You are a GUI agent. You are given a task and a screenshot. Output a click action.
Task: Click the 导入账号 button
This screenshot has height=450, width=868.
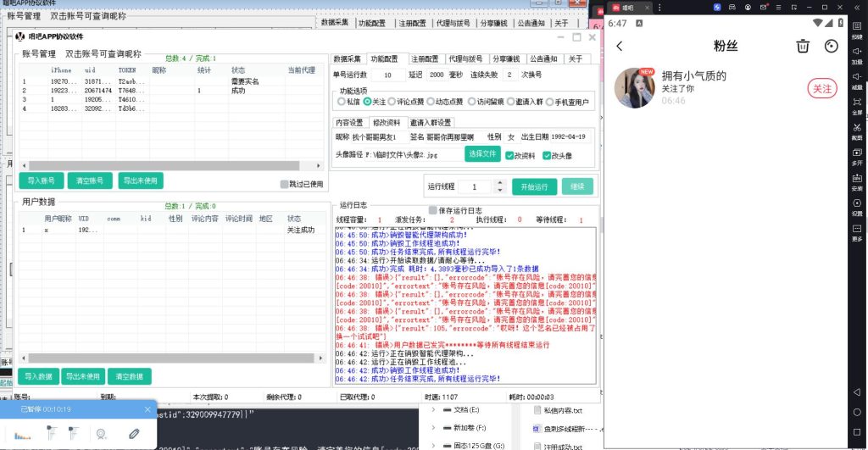coord(42,181)
